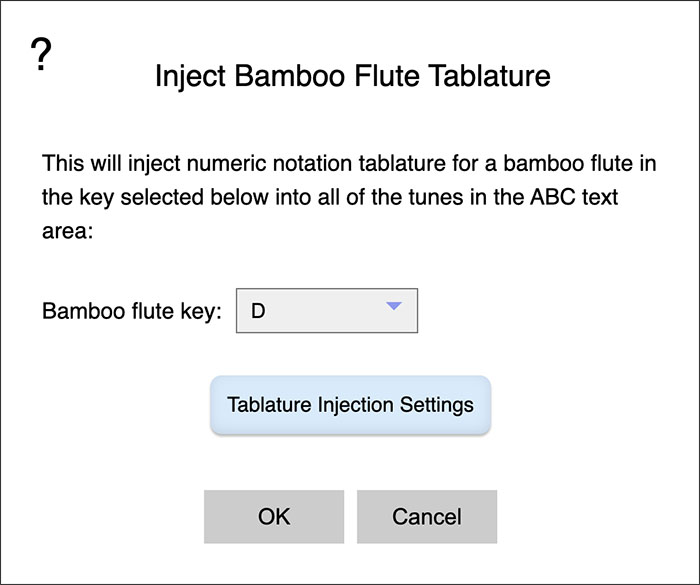Cancel the tablature injection dialog

pyautogui.click(x=427, y=517)
